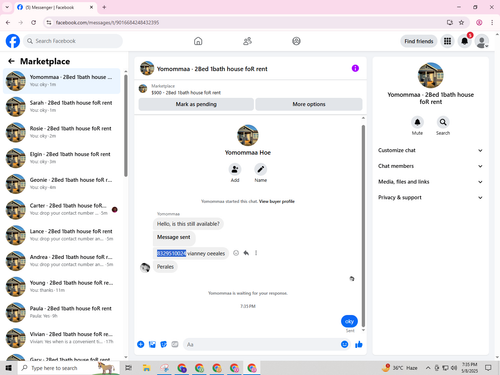Show hidden system tray icons
500x375 pixels.
pyautogui.click(x=428, y=368)
